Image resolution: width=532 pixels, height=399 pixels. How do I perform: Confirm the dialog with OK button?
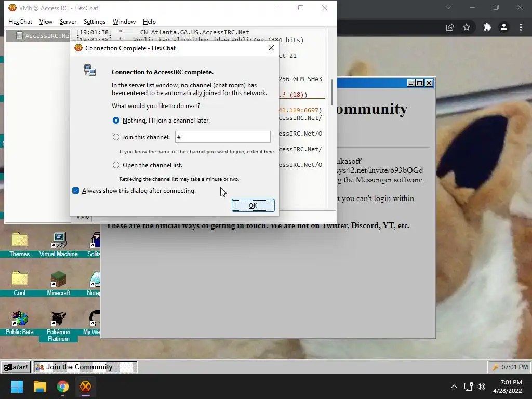tap(253, 206)
